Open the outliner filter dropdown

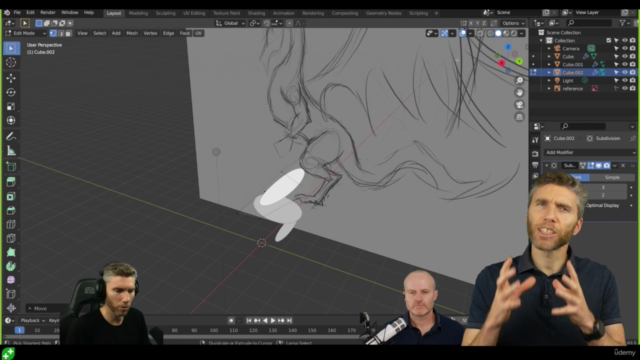click(624, 23)
